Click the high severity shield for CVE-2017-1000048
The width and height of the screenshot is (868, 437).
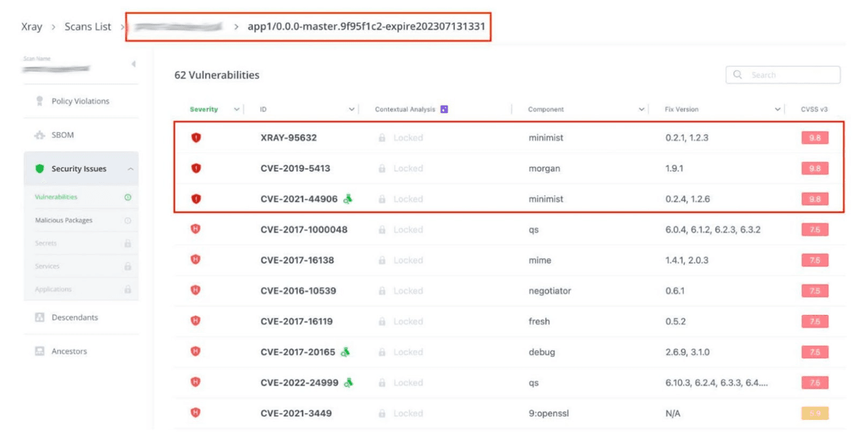(196, 229)
